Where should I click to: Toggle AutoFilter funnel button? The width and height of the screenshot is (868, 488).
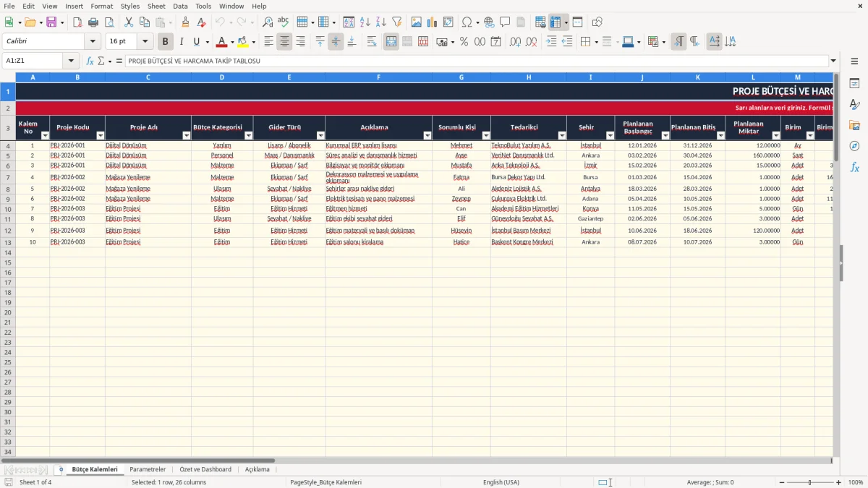397,22
